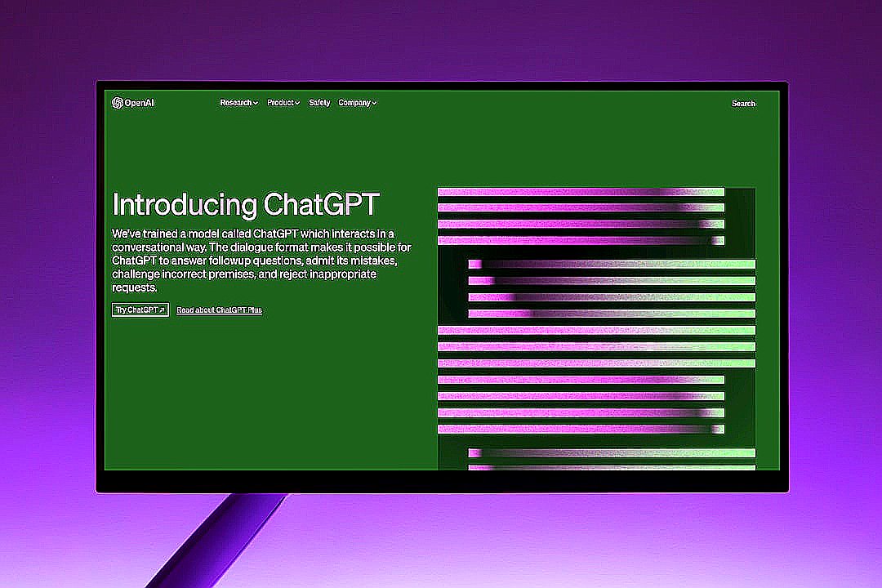Click the Introducing ChatGPT headline
This screenshot has height=588, width=882.
tap(246, 204)
